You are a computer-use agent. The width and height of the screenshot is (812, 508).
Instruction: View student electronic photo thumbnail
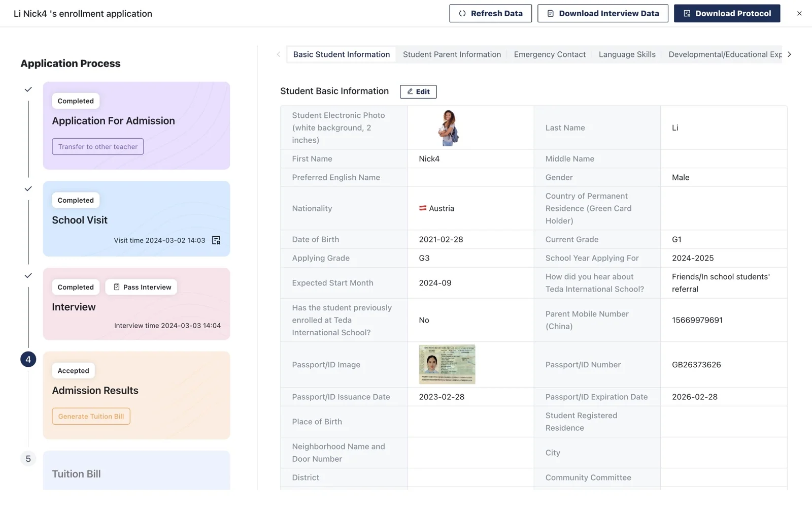click(448, 128)
